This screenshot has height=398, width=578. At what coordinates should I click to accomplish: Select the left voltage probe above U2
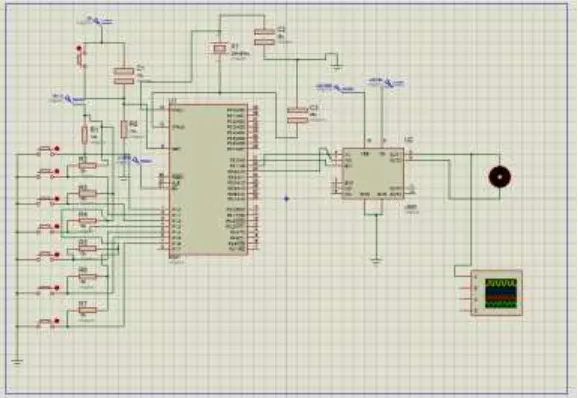click(x=336, y=88)
